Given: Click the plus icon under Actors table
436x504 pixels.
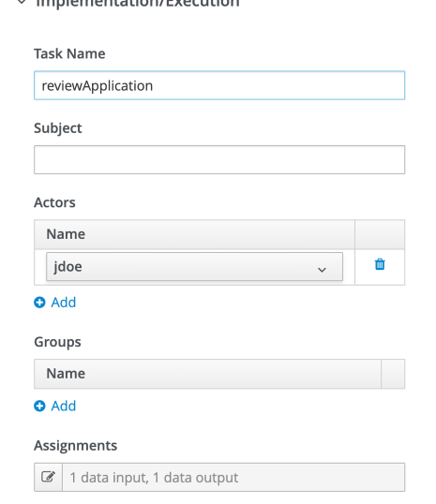Looking at the screenshot, I should coord(39,303).
